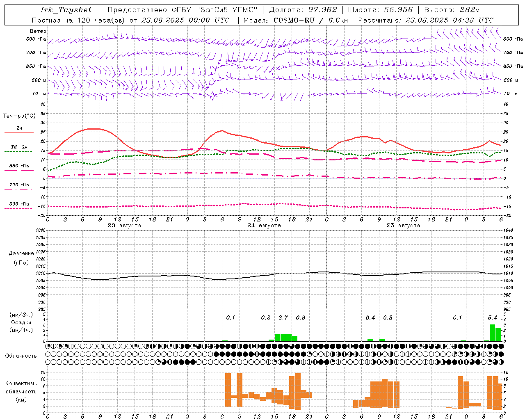The image size is (525, 420).
Task: Click the forecast start text 23.08.2025 00:00 UTC
Action: point(185,20)
